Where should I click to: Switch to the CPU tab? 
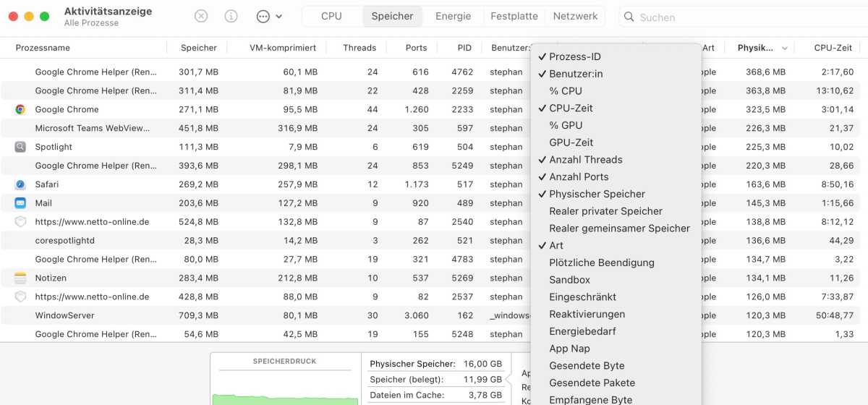tap(331, 16)
